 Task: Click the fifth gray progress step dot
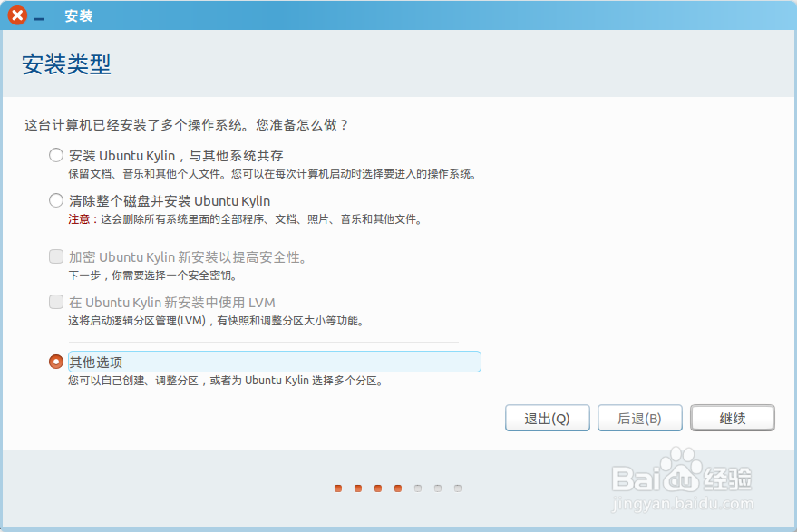417,488
